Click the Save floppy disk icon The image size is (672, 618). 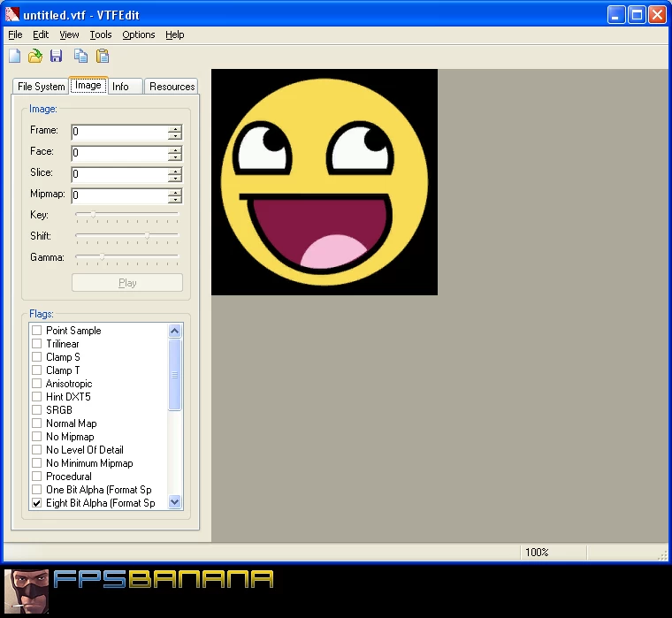56,56
